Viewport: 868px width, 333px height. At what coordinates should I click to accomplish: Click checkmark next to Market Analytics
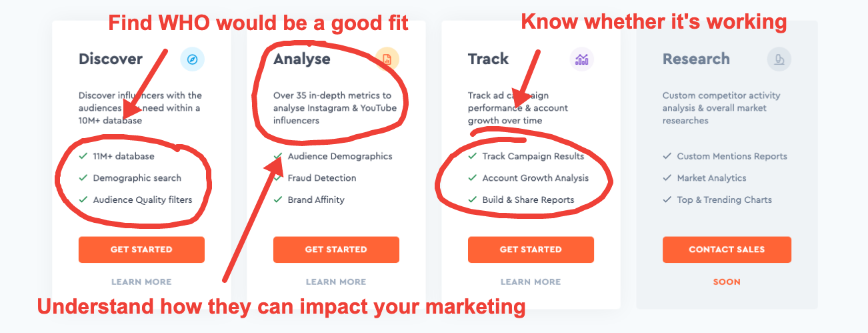pyautogui.click(x=667, y=178)
